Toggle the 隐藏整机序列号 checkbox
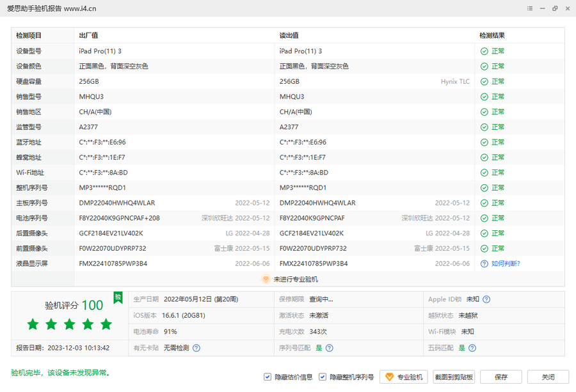 pyautogui.click(x=323, y=377)
